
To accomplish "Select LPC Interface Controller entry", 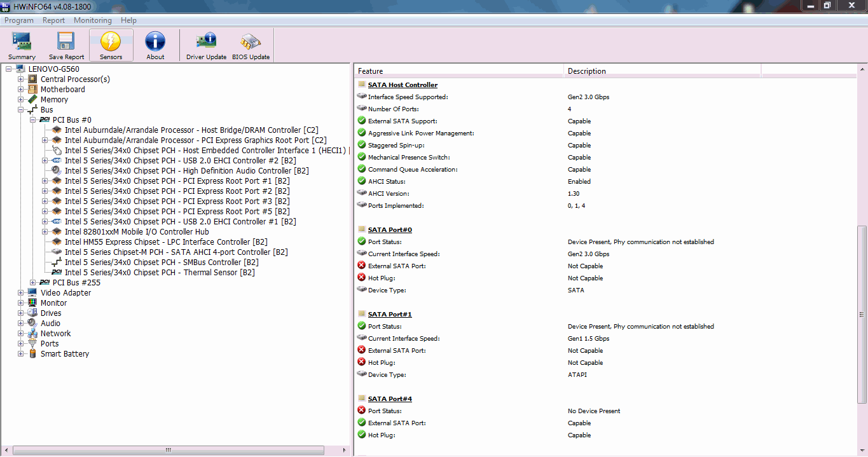I will pos(166,242).
